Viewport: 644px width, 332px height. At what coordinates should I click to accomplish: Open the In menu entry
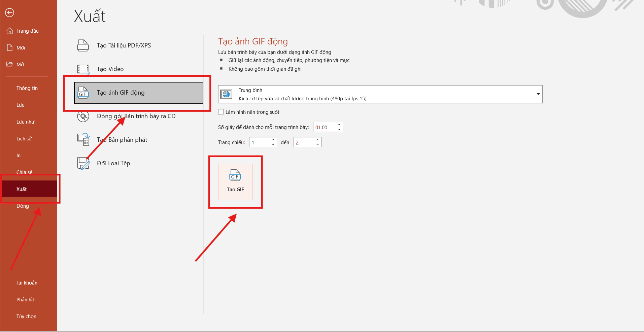[19, 155]
